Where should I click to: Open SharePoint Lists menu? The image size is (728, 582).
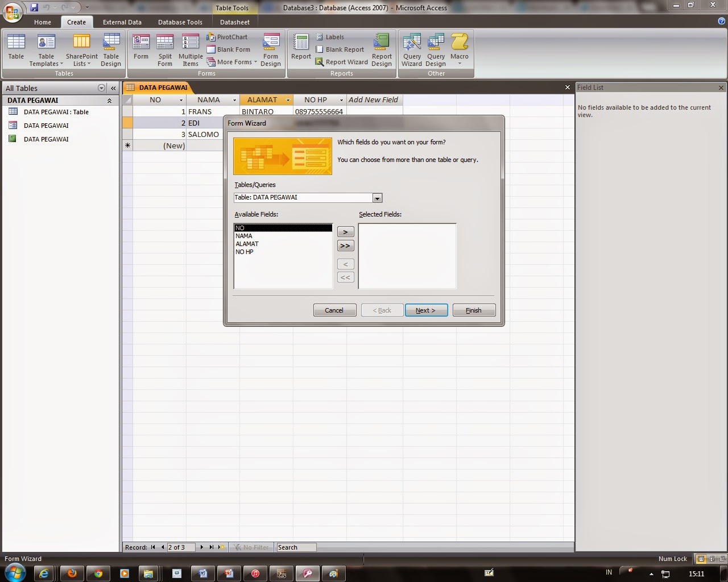(x=81, y=50)
